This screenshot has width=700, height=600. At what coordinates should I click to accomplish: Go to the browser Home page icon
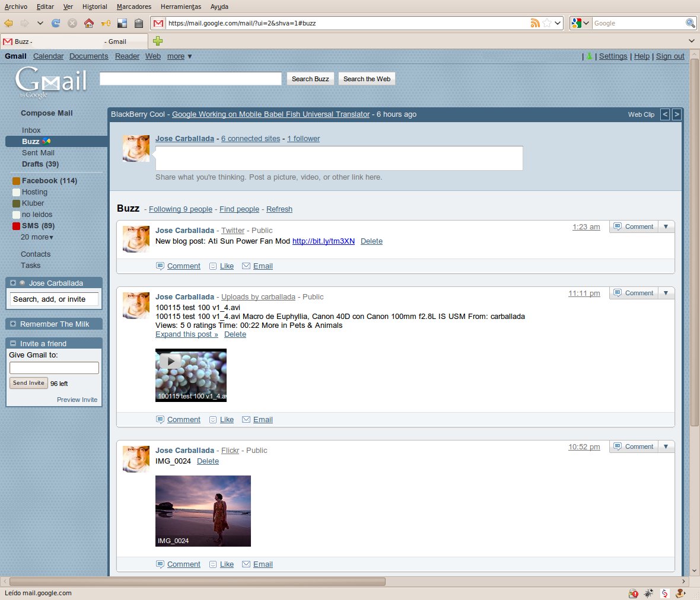pos(89,23)
